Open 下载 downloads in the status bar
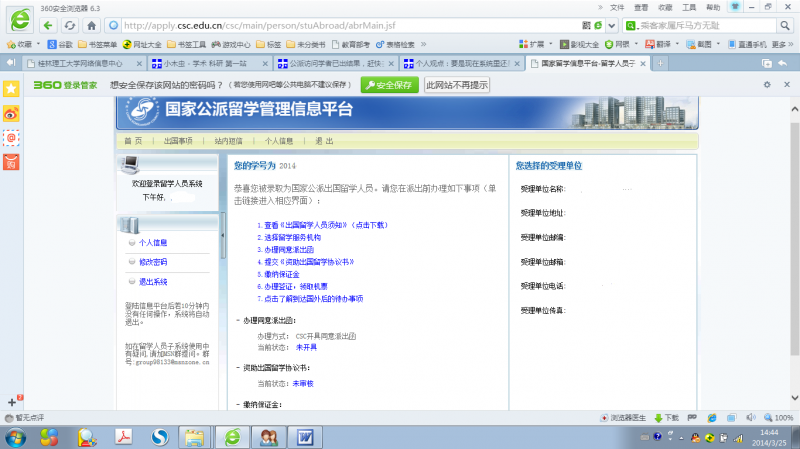This screenshot has height=449, width=800. coord(666,417)
